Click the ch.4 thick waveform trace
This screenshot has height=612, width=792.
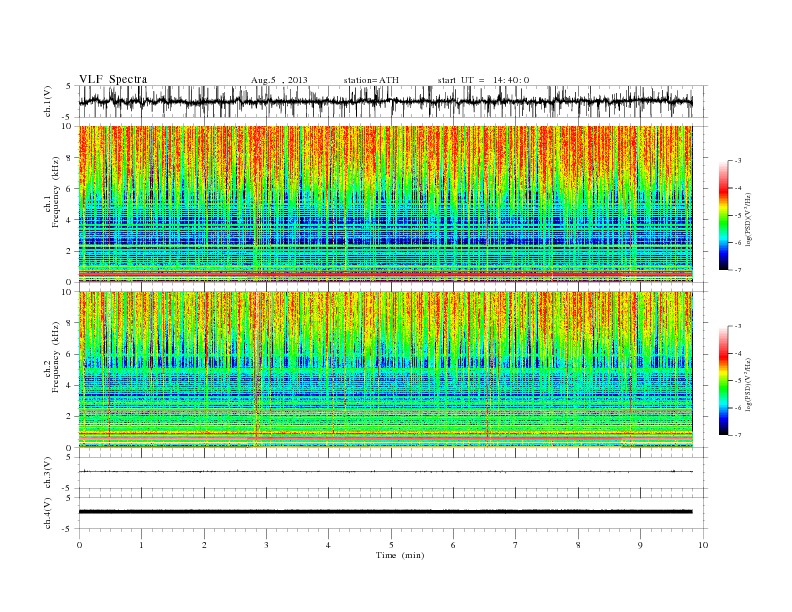pos(386,512)
